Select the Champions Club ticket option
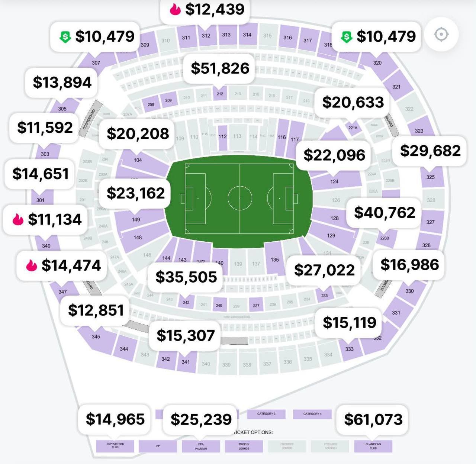 point(373,446)
